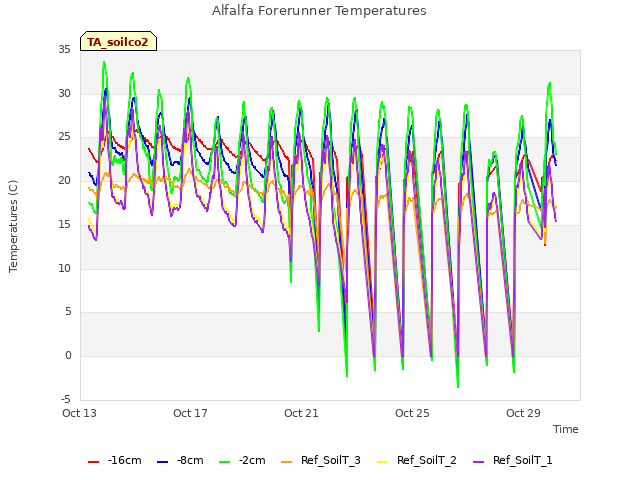Image resolution: width=640 pixels, height=480 pixels.
Task: Click the 25 y-axis tick label
Action: click(x=64, y=137)
